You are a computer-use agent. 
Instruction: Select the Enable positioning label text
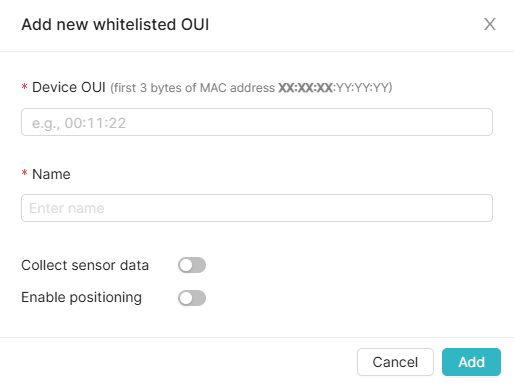81,297
